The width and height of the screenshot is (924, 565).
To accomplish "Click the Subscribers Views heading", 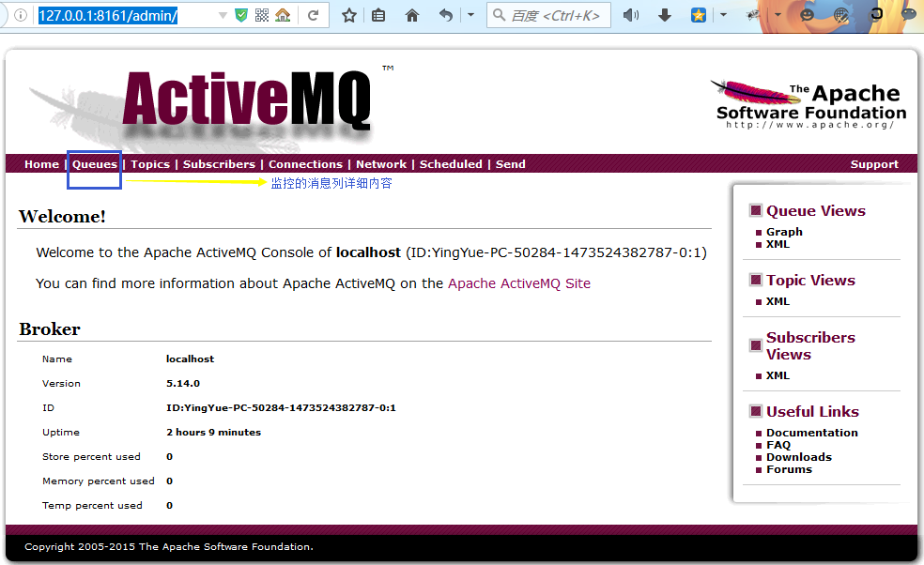I will (810, 345).
